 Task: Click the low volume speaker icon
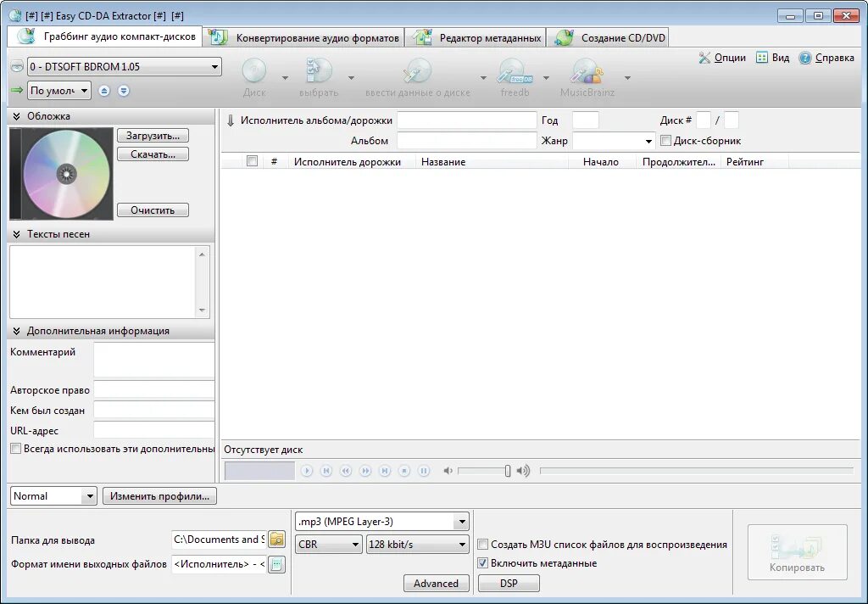point(448,471)
